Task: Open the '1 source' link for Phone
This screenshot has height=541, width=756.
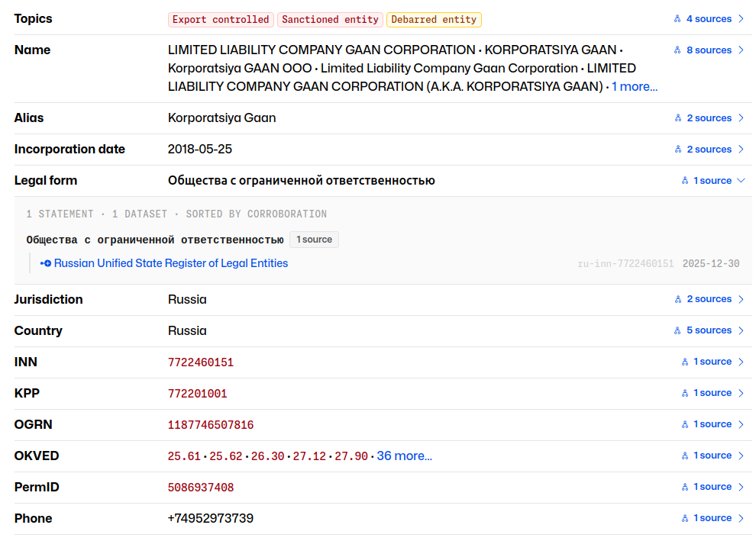Action: click(712, 518)
